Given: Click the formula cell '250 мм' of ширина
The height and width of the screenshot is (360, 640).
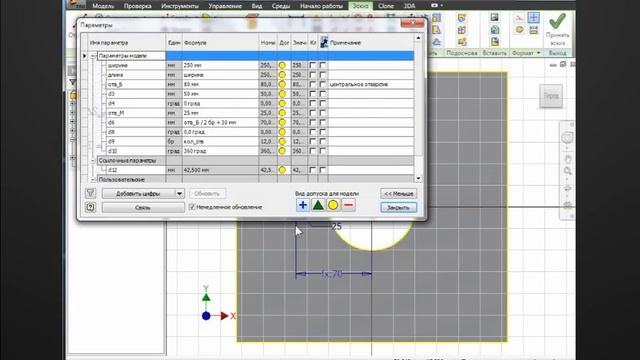Looking at the screenshot, I should click(220, 65).
